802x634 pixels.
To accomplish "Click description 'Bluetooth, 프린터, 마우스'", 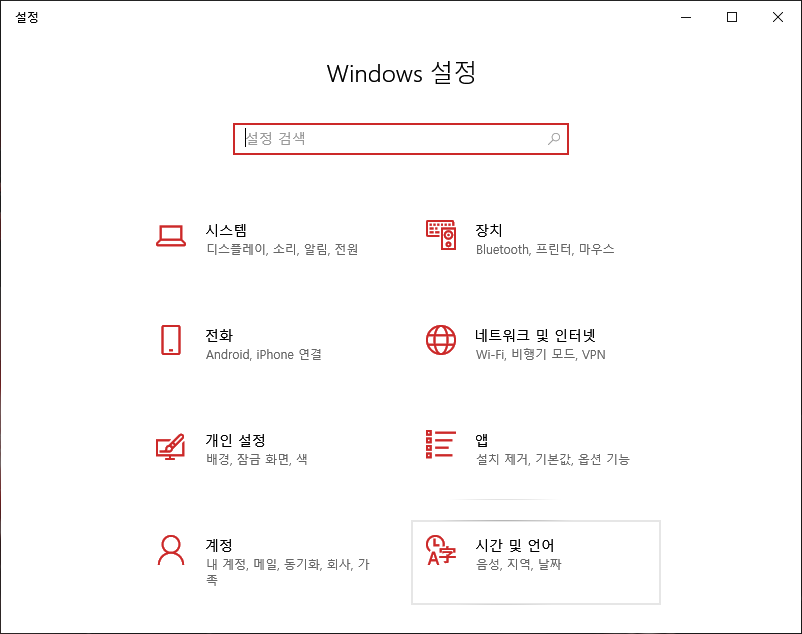I will pyautogui.click(x=545, y=250).
